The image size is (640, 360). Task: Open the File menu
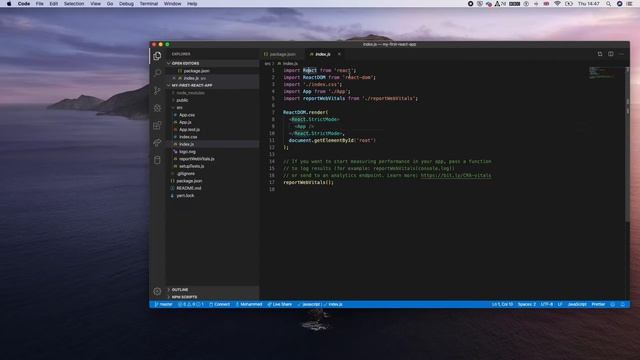pos(40,4)
